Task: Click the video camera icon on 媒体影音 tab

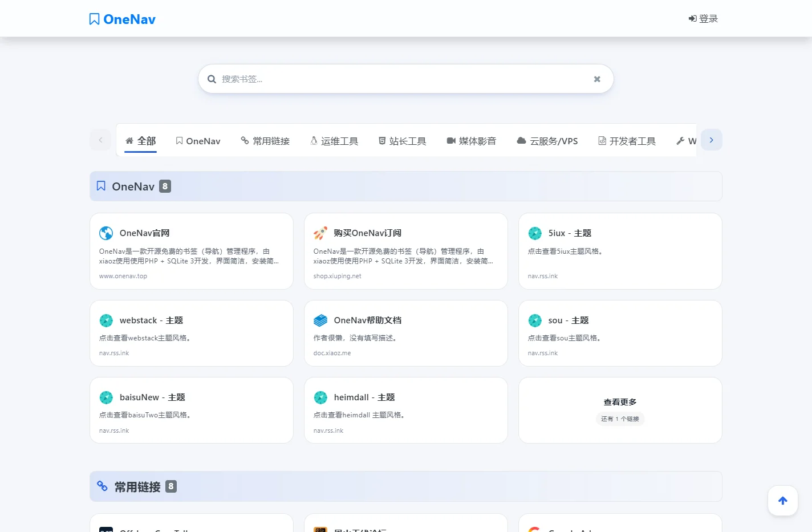Action: [451, 141]
